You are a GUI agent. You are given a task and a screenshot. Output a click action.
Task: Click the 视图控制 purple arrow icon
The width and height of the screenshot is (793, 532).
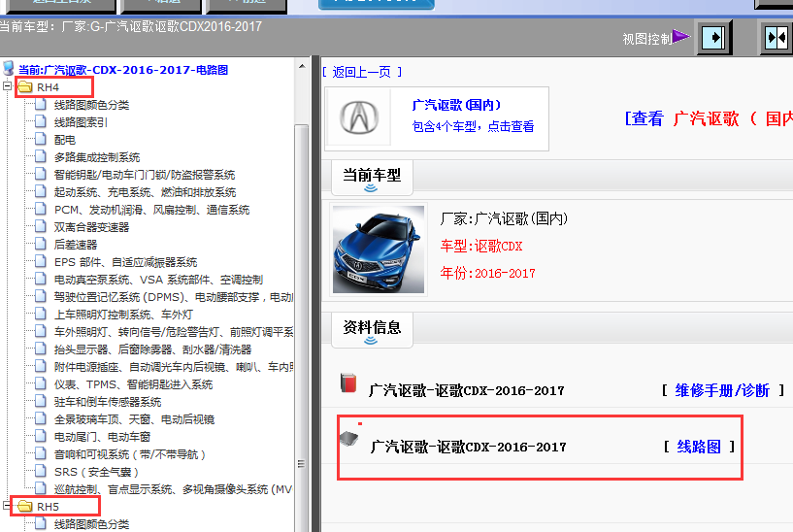click(x=681, y=37)
